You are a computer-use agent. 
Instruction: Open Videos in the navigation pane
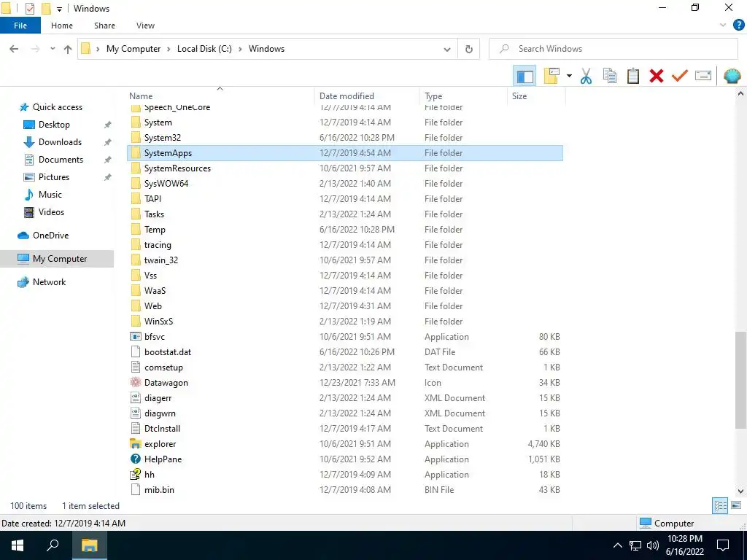51,212
